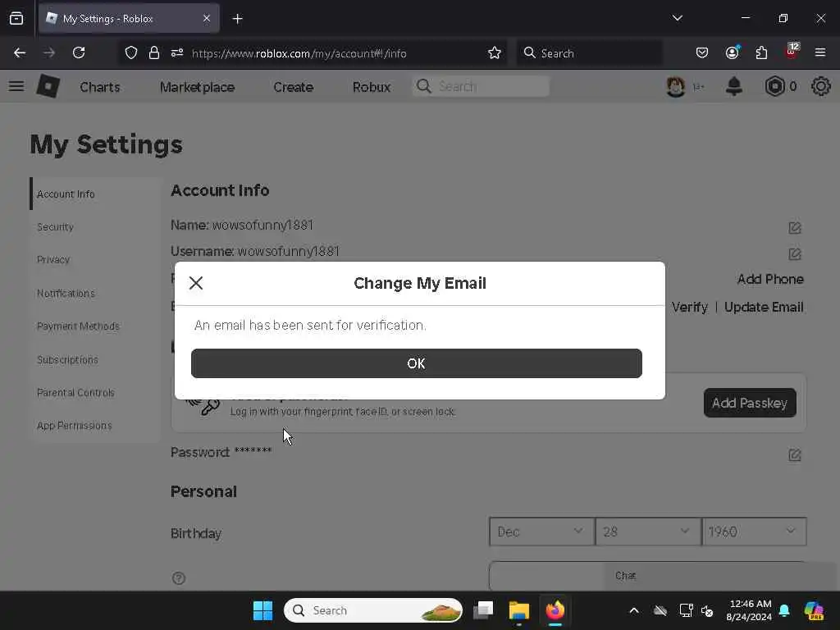
Task: Open a new browser tab
Action: point(237,19)
